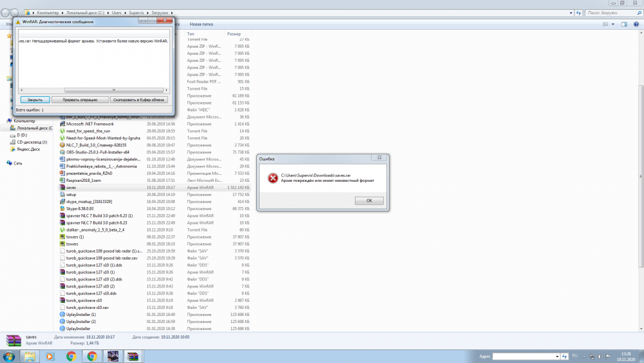Open the view options dropdown arrow in the Explorer toolbar

pyautogui.click(x=613, y=25)
